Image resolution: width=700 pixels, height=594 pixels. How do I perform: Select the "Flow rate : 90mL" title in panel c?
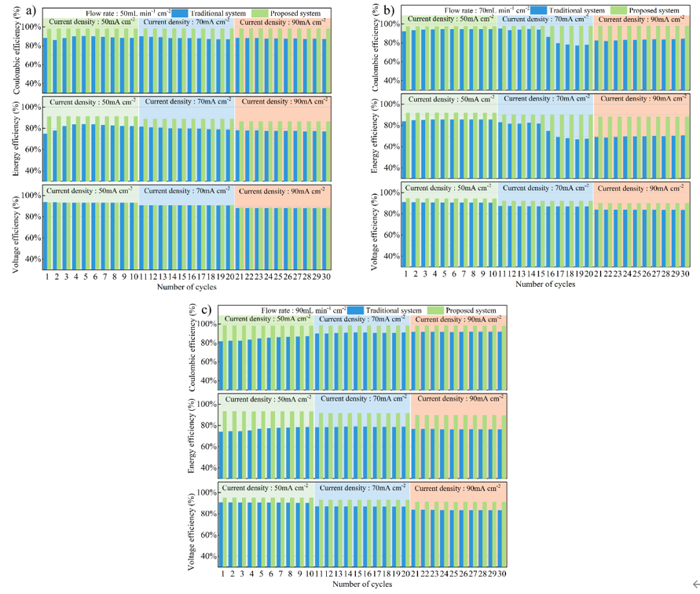303,310
